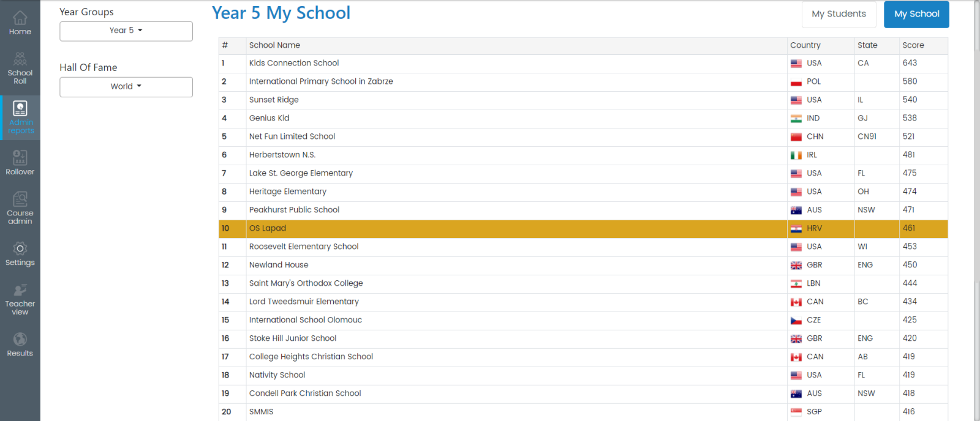Click score 461 in highlighted row
The width and height of the screenshot is (980, 421).
point(909,228)
